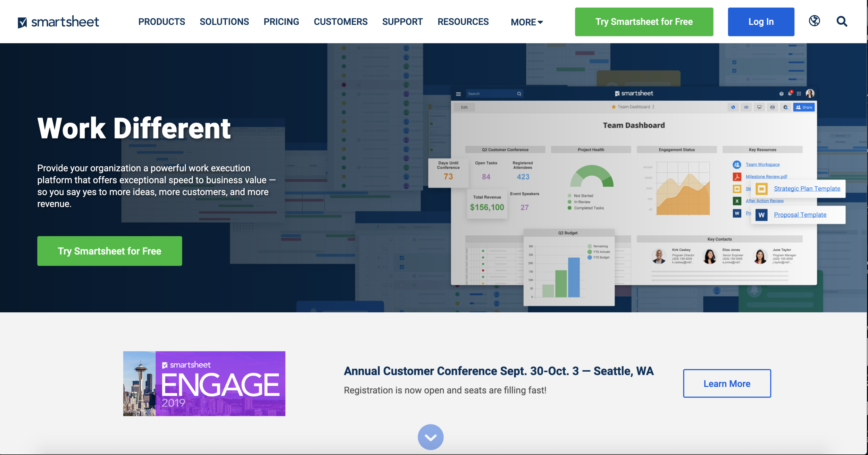Click the '$156,100' Total Revenue value

point(487,207)
